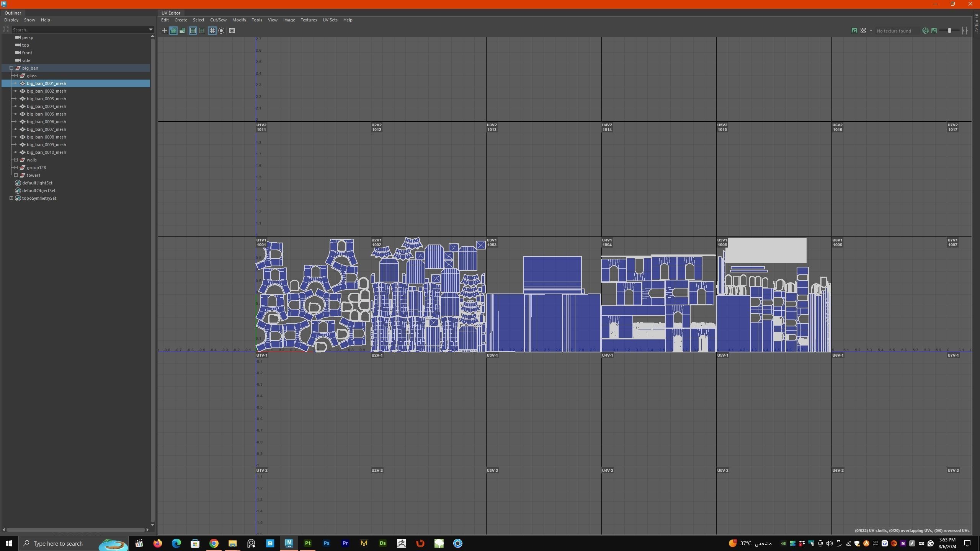Click the dim image slider handle
The height and width of the screenshot is (551, 980).
coord(949,31)
